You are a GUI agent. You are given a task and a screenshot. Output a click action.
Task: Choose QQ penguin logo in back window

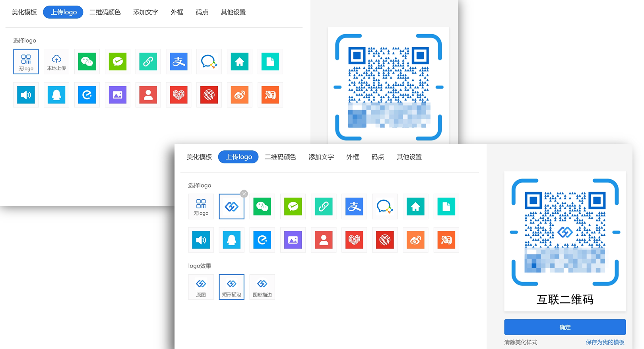56,95
